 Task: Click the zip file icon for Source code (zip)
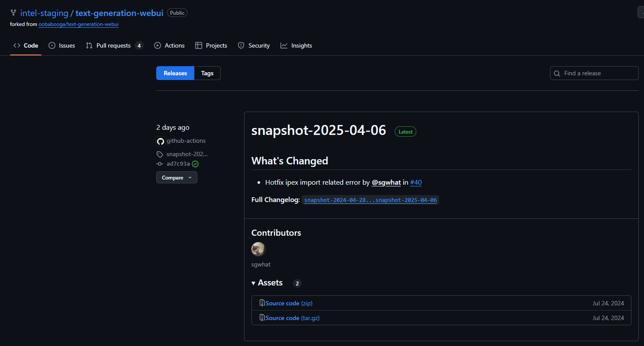pyautogui.click(x=262, y=303)
